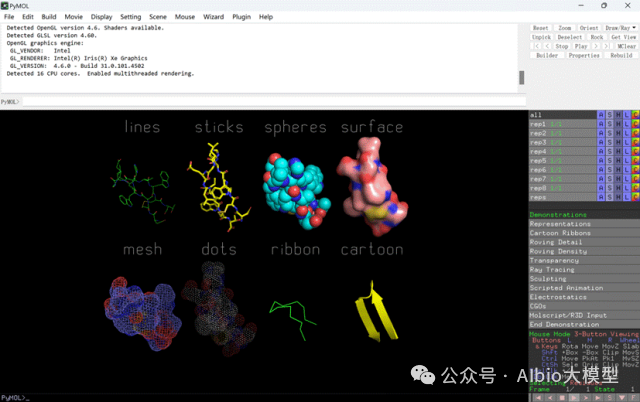Open the Action menu for the all object
The width and height of the screenshot is (640, 402).
[601, 115]
